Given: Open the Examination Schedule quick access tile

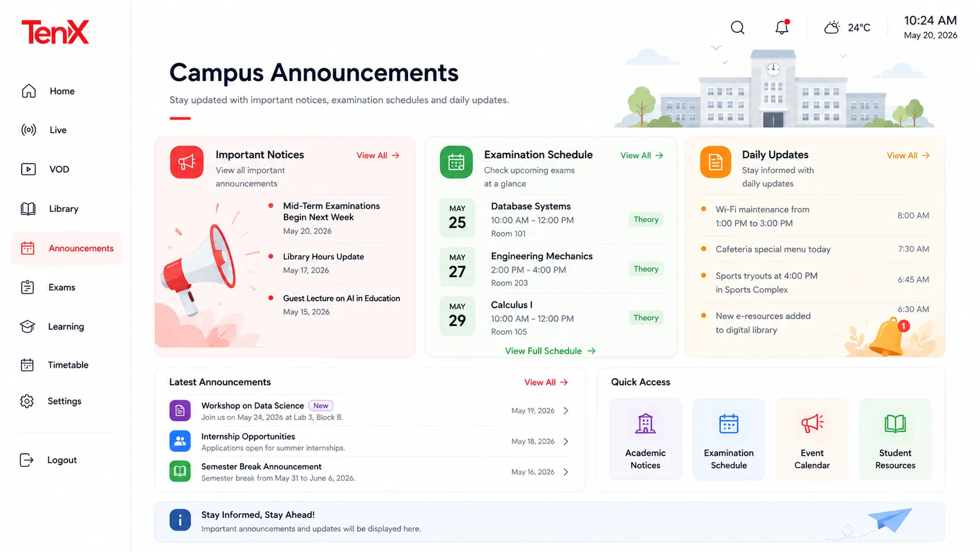Looking at the screenshot, I should click(x=729, y=439).
